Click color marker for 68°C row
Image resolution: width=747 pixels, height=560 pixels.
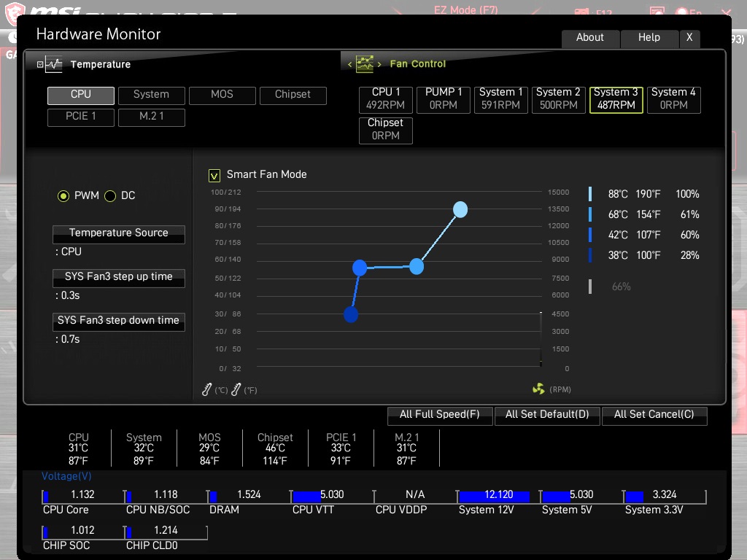click(590, 214)
